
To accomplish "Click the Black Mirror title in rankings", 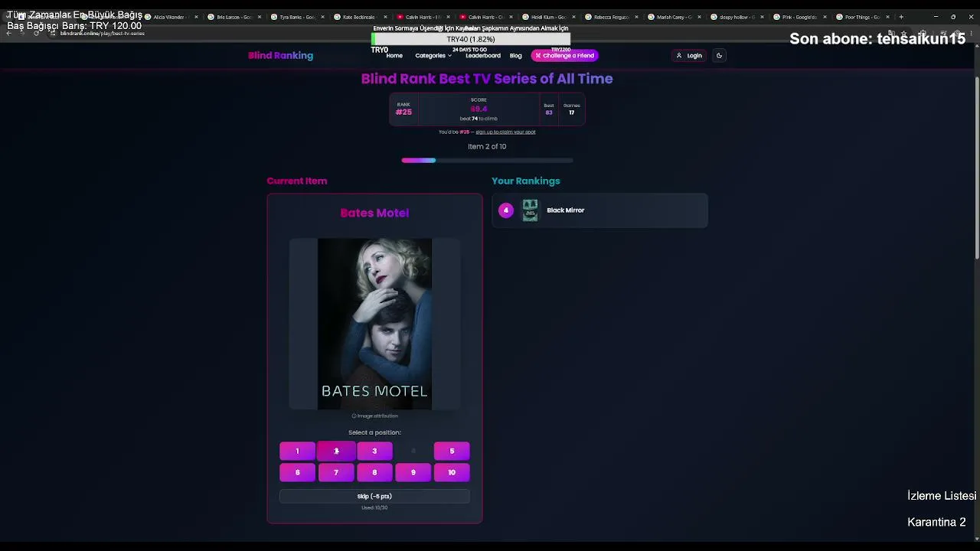I will [x=565, y=210].
